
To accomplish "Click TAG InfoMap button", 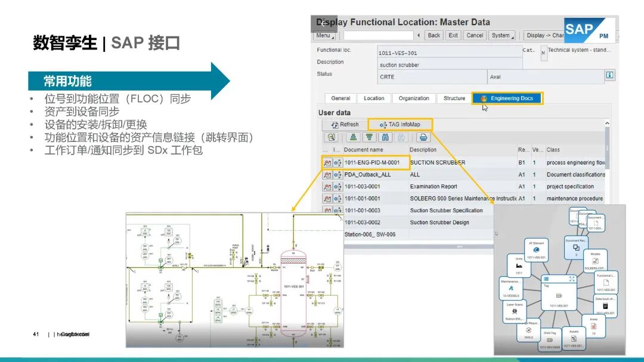I will [400, 125].
